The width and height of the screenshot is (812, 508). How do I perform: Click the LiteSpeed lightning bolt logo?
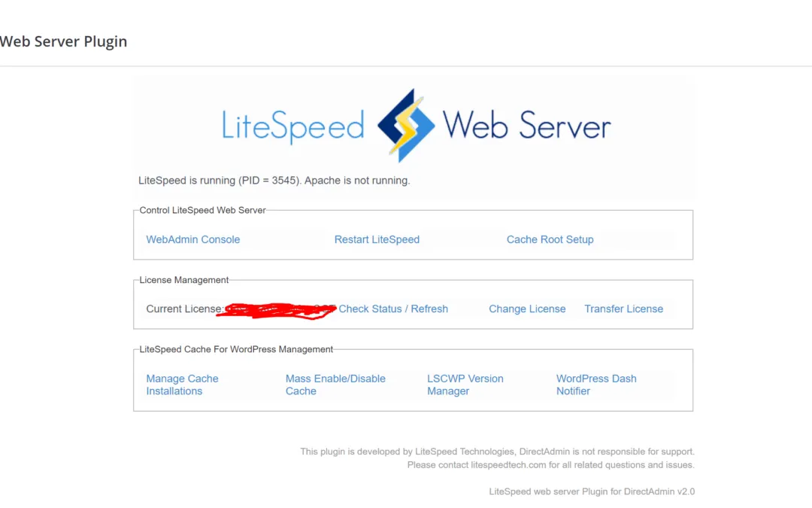[x=408, y=123]
